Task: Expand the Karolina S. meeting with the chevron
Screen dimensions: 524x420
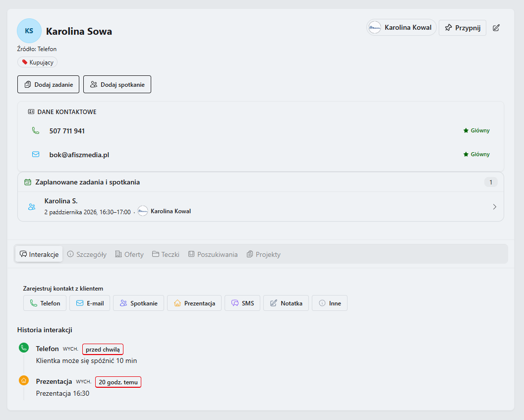Action: 495,207
